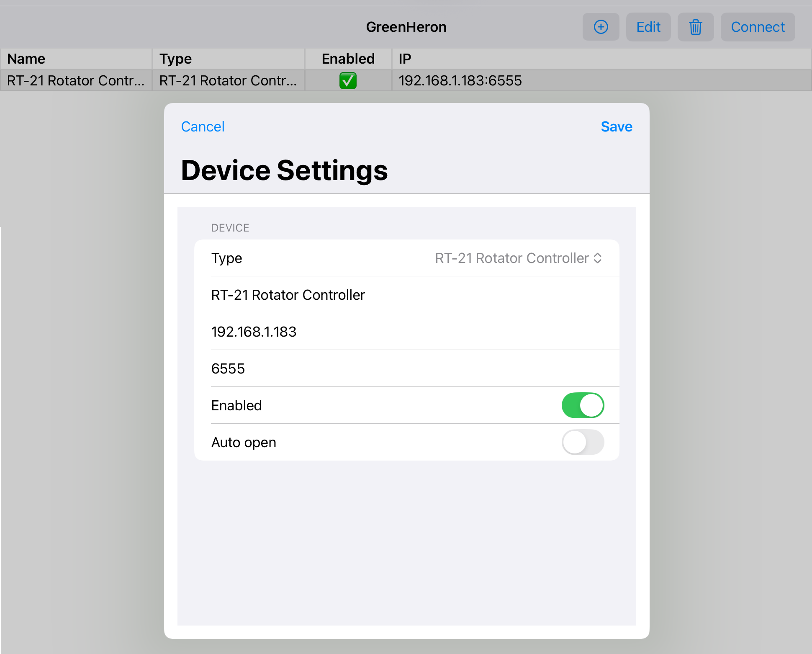This screenshot has width=812, height=654.
Task: Click the green enabled checkmark in table
Action: point(348,80)
